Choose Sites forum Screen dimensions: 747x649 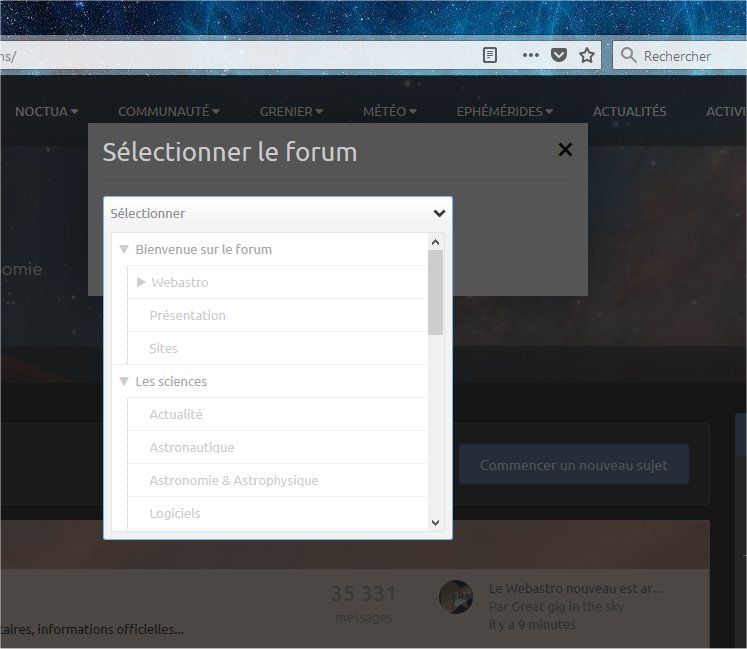click(163, 348)
